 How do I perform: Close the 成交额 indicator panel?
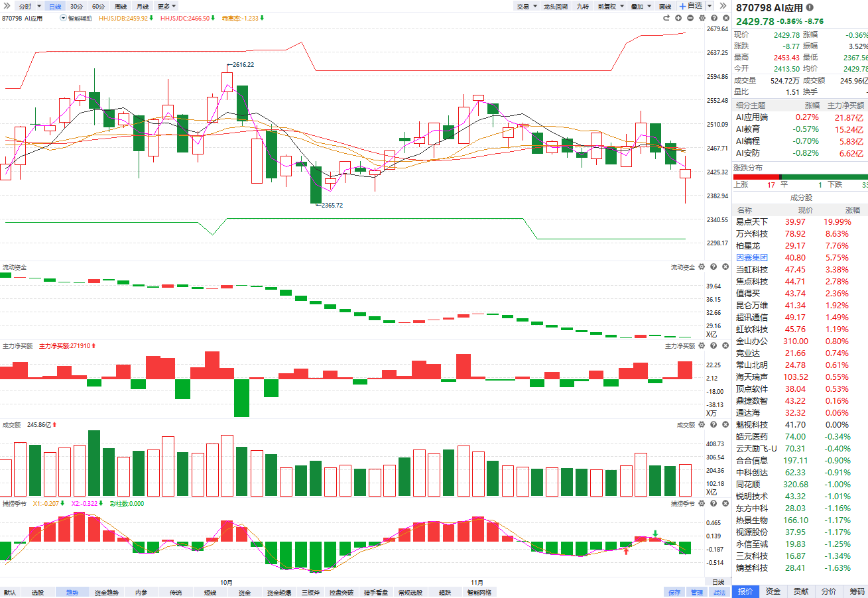click(x=724, y=425)
